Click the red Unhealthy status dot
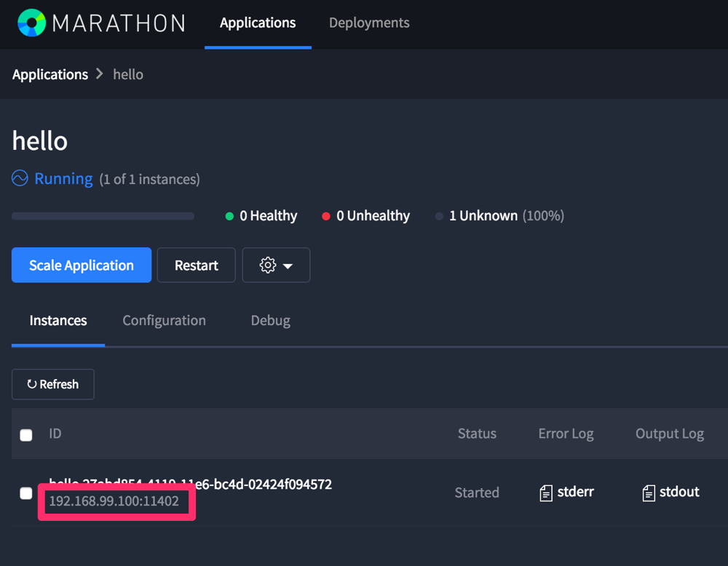 [326, 216]
